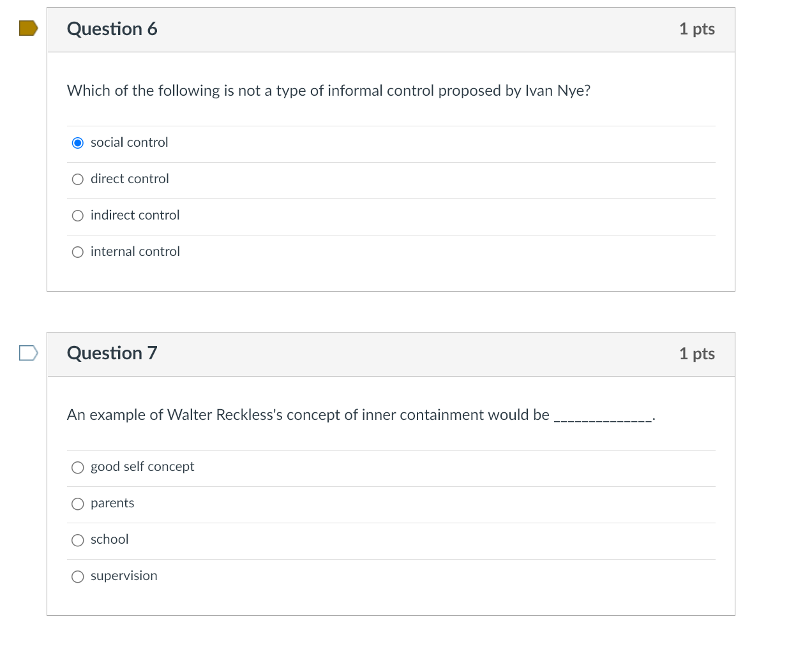
Task: Click the Question 7 header title
Action: (112, 353)
